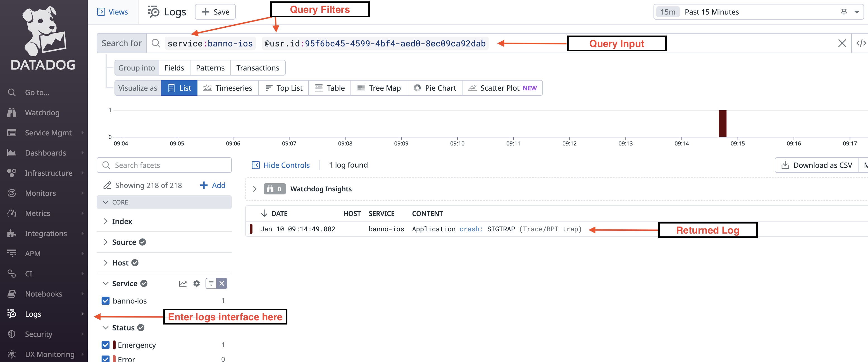868x362 pixels.
Task: Enable the Error status filter
Action: 106,359
